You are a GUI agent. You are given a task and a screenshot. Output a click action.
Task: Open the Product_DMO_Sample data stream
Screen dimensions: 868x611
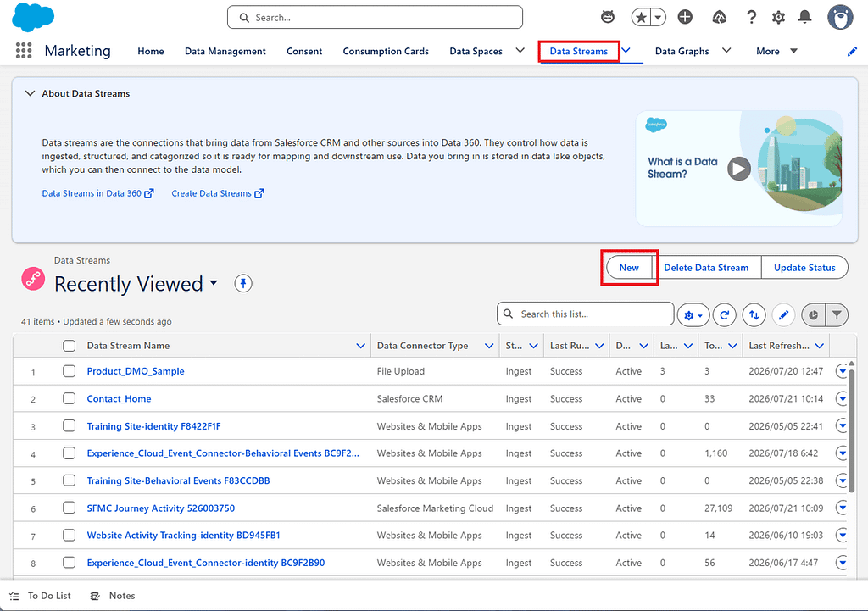pyautogui.click(x=136, y=371)
